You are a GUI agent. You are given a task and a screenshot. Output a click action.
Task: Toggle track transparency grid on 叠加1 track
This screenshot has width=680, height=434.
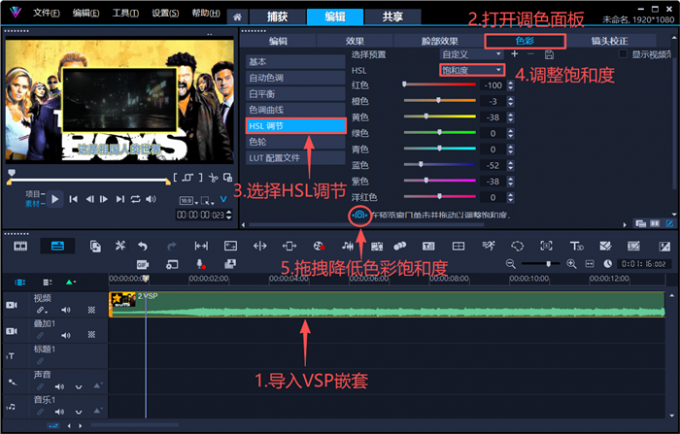[x=92, y=335]
